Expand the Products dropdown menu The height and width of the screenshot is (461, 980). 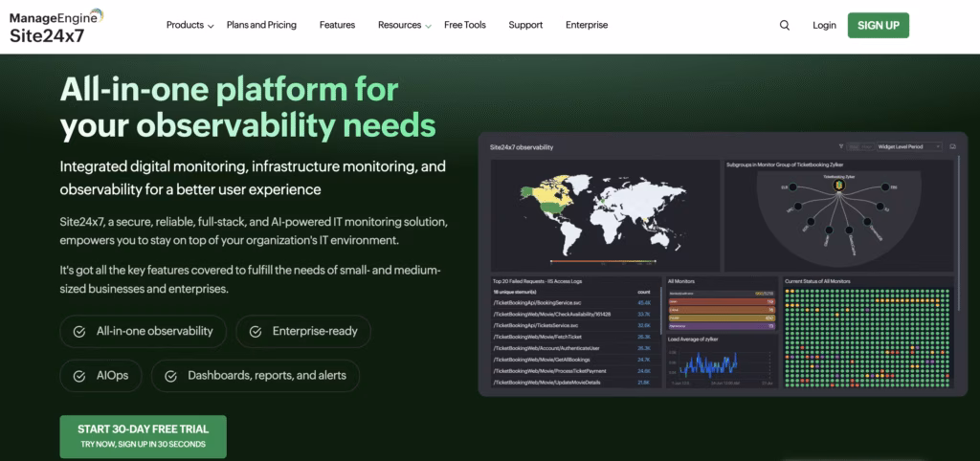[x=189, y=26]
